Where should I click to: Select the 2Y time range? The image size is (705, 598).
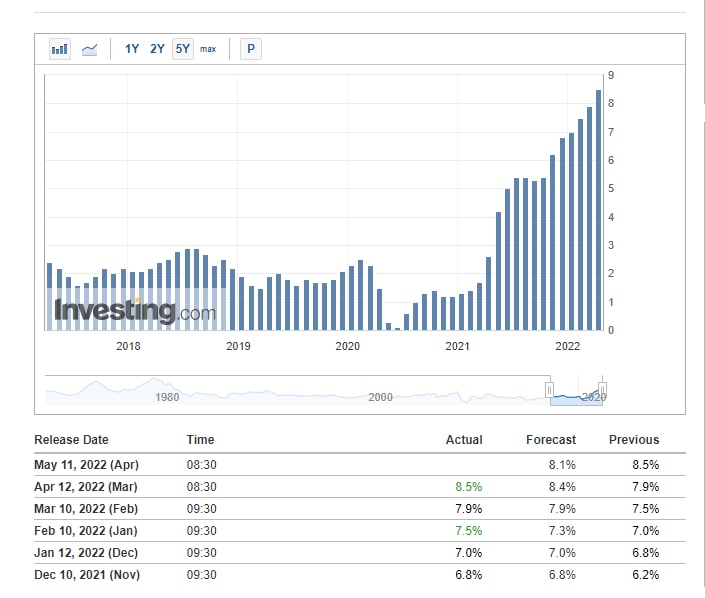157,49
